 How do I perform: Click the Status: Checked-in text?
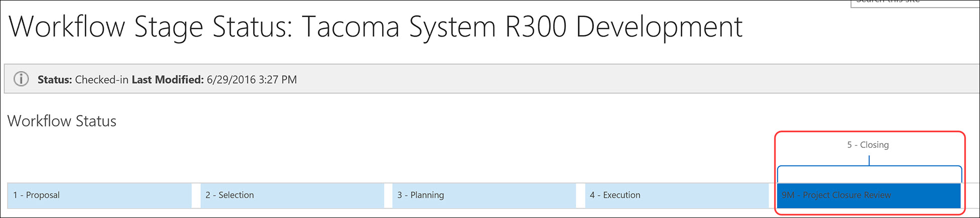83,80
